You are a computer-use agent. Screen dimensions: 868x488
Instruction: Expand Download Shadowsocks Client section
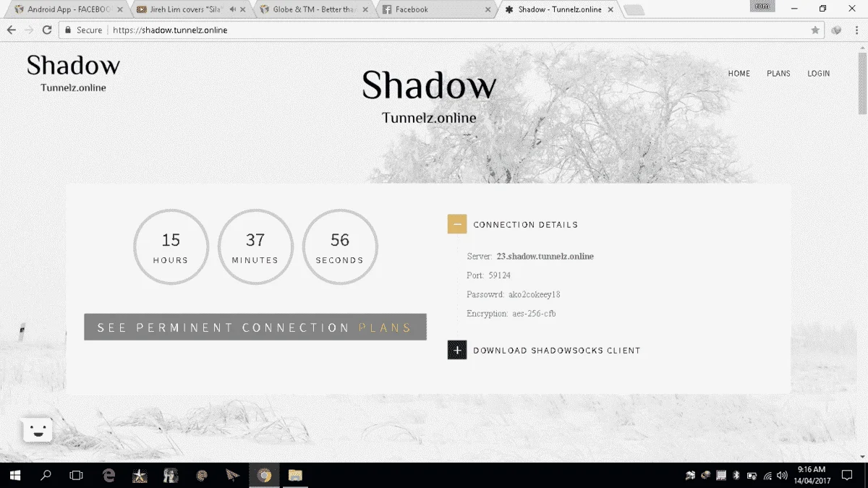pos(457,350)
